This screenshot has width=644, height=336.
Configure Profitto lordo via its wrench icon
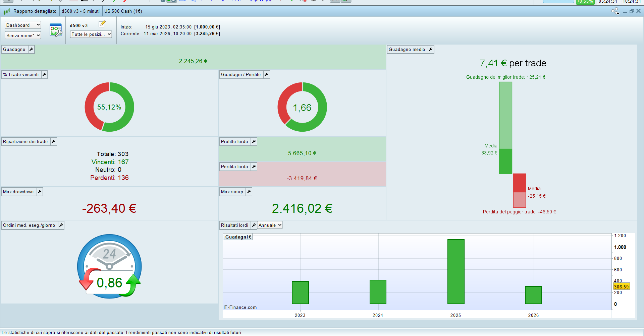pyautogui.click(x=254, y=142)
